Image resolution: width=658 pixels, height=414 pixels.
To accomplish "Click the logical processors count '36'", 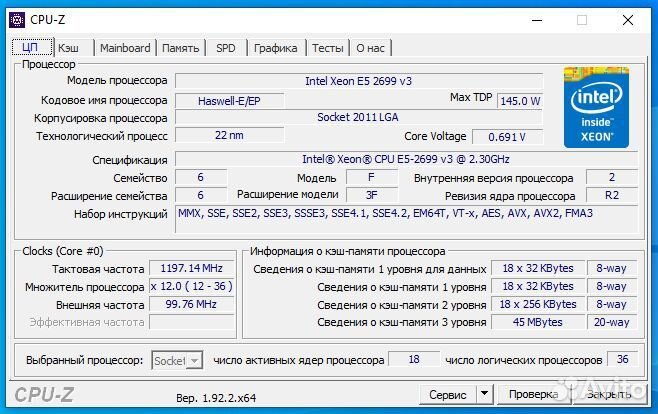I will pos(623,359).
